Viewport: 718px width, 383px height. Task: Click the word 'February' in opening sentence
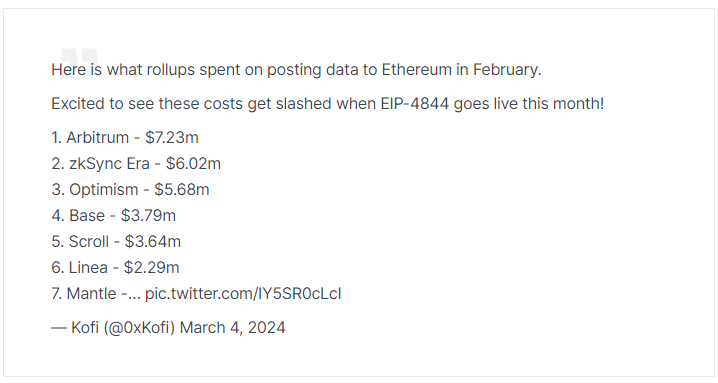507,70
